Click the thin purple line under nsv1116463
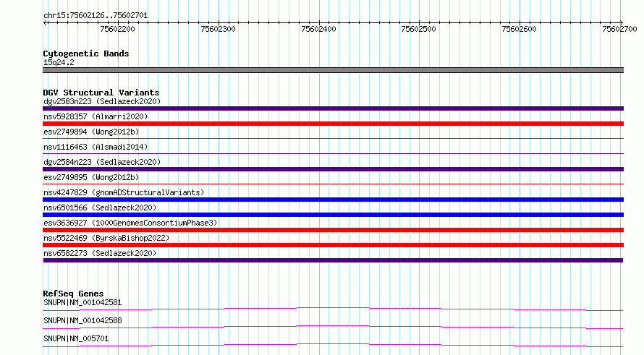Image resolution: width=644 pixels, height=355 pixels. [x=333, y=154]
